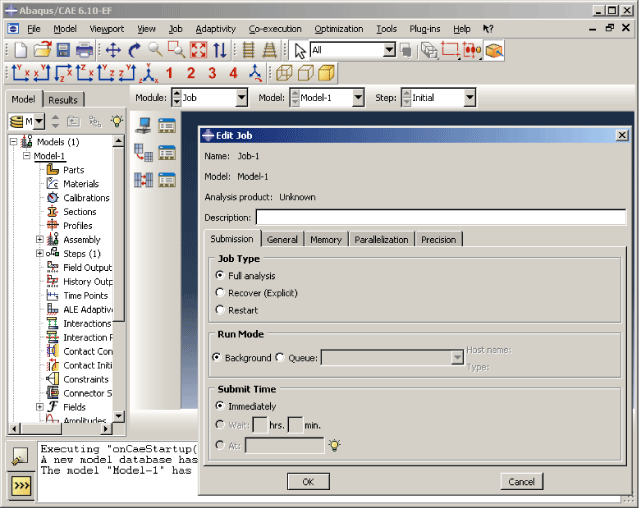Select Constraints in model tree
This screenshot has width=639, height=508.
click(x=86, y=379)
